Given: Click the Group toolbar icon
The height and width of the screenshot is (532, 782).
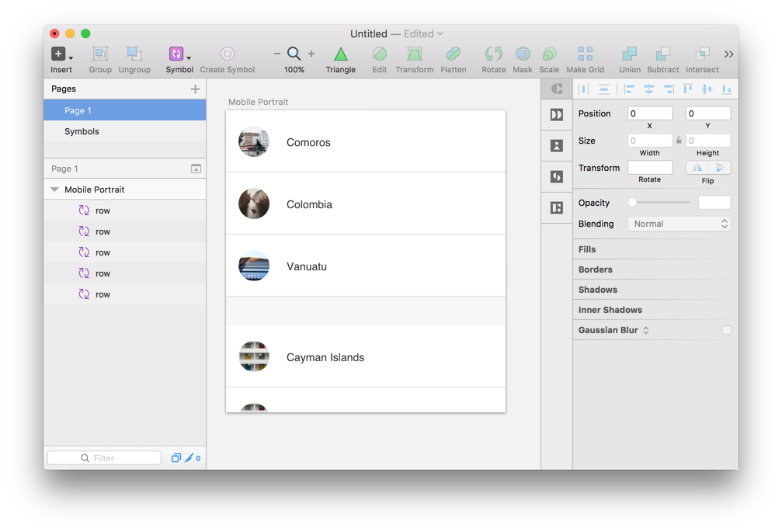Looking at the screenshot, I should (x=99, y=54).
